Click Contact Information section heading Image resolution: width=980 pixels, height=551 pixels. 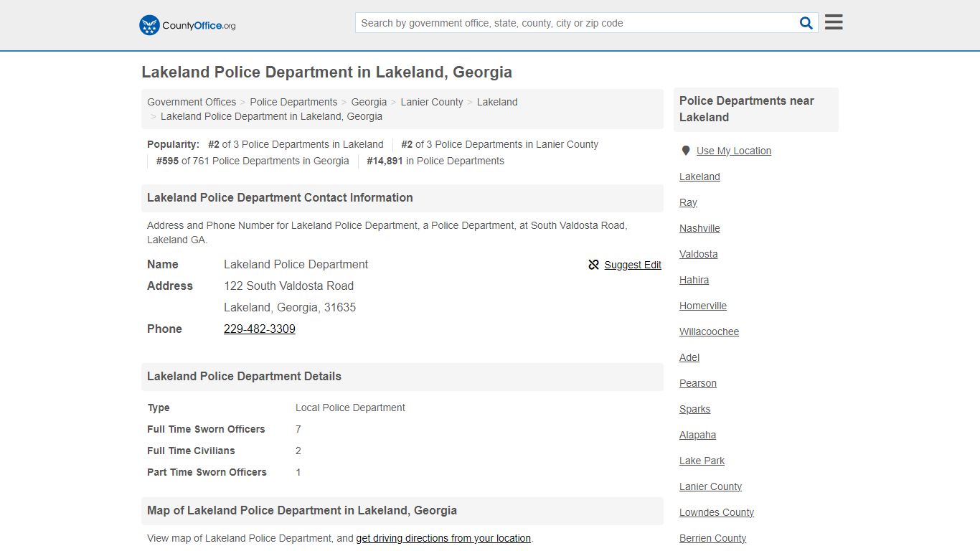pos(280,197)
